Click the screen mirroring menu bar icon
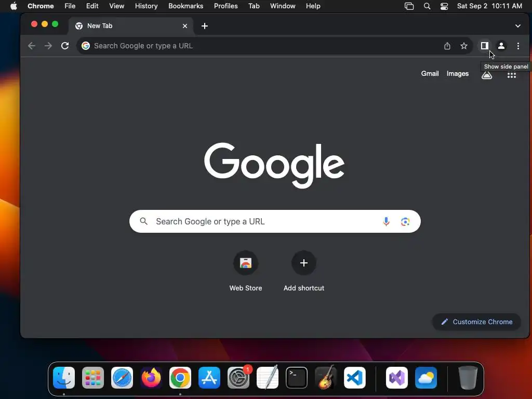This screenshot has width=532, height=399. (409, 6)
